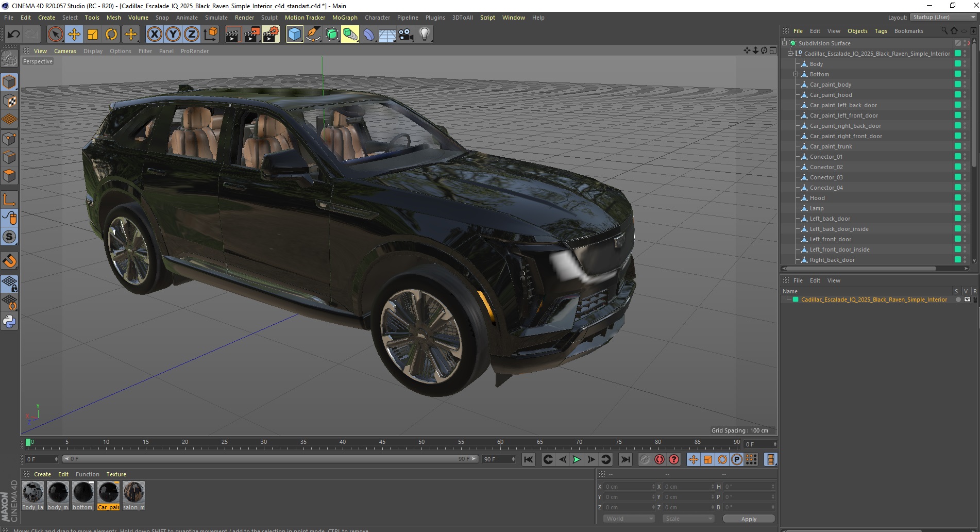Select the Car_paint_trunk object

coord(831,146)
